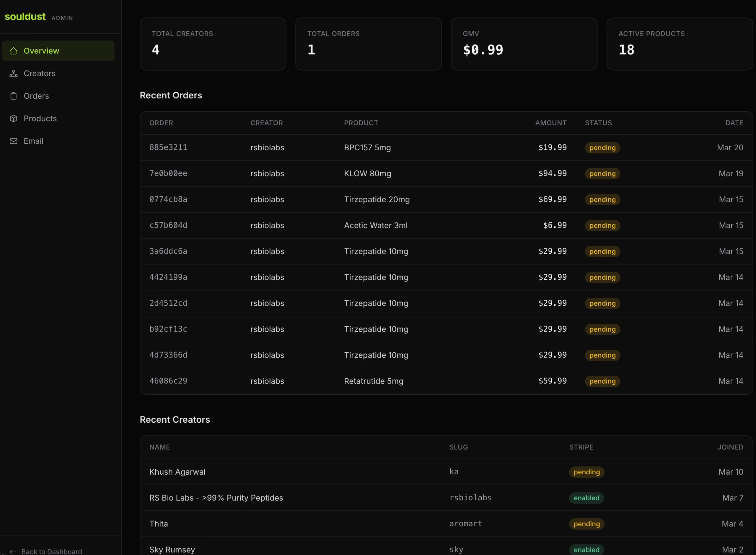The height and width of the screenshot is (555, 756).
Task: Sort orders by the AMOUNT column header
Action: point(550,123)
